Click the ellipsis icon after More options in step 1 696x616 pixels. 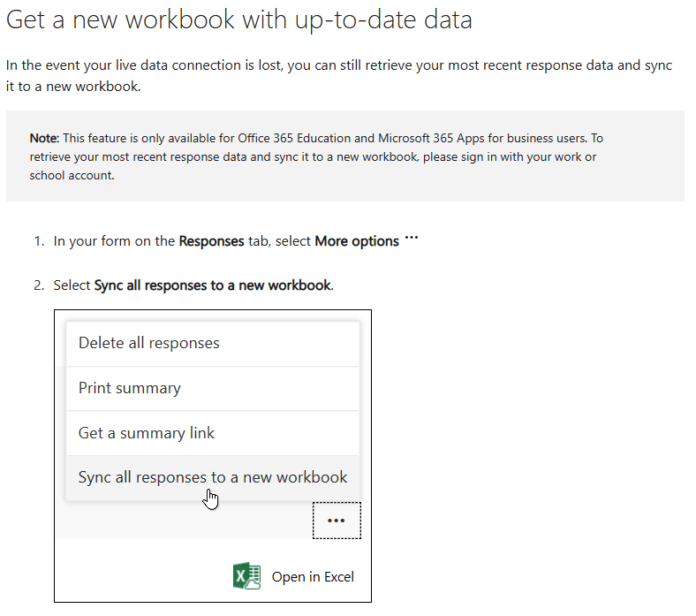click(x=412, y=238)
